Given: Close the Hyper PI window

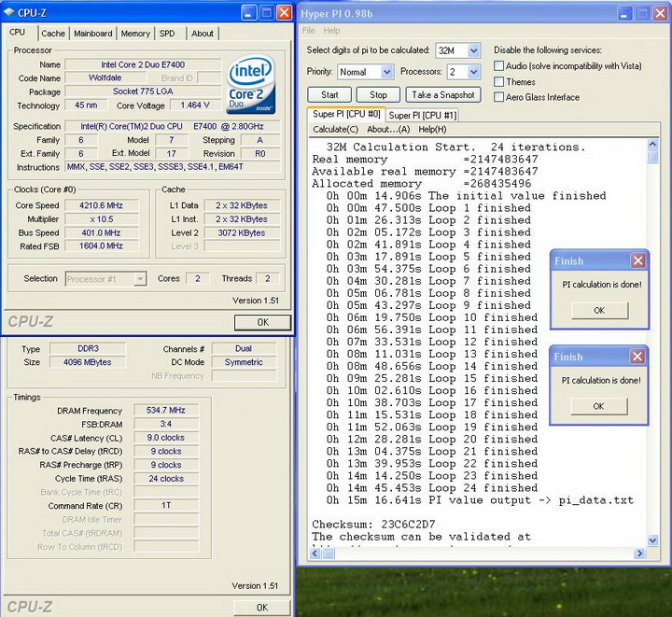Looking at the screenshot, I should click(659, 13).
